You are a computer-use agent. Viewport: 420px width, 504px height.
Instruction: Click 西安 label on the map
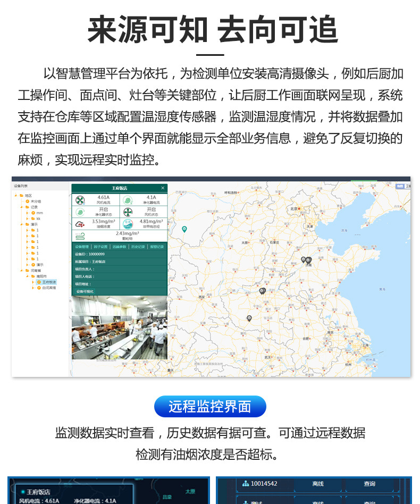tap(201, 297)
